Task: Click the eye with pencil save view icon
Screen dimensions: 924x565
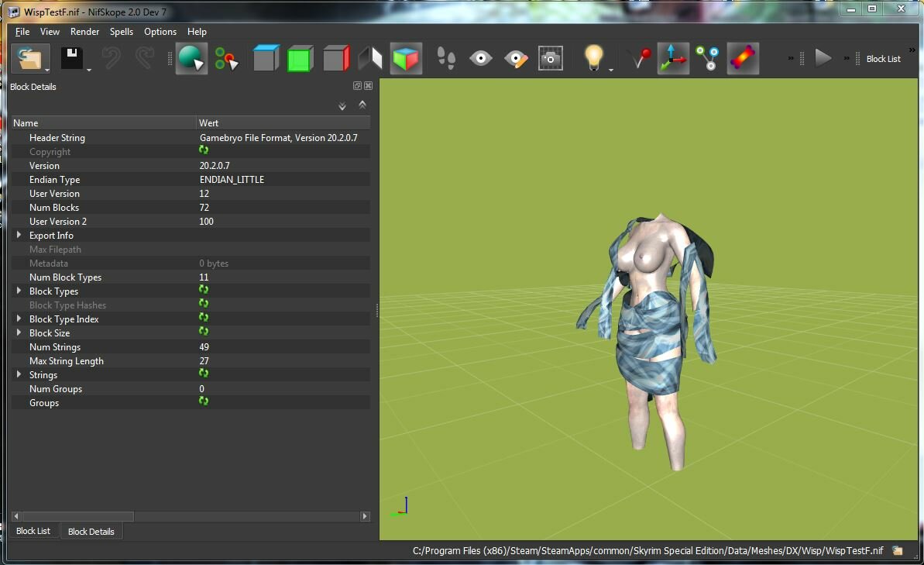Action: tap(516, 58)
